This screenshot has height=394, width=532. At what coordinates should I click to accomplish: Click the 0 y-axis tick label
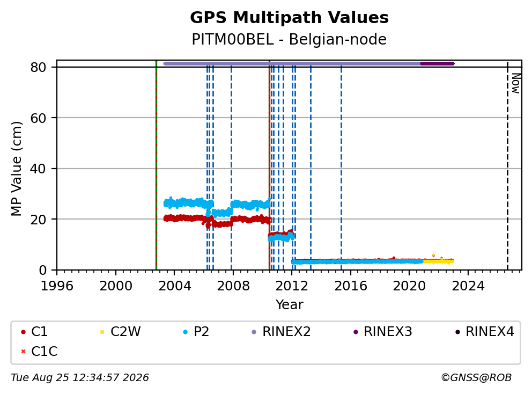pos(43,271)
